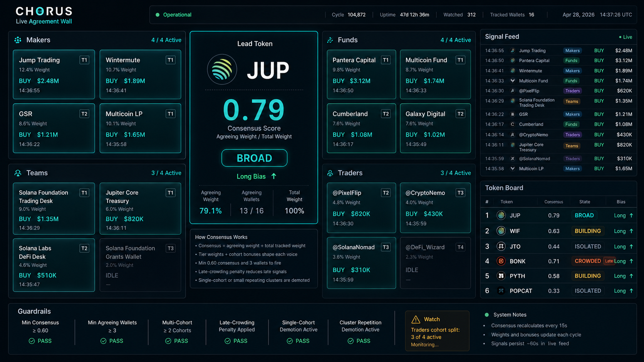The height and width of the screenshot is (362, 644).
Task: Click the CHORUS logo in the header
Action: pyautogui.click(x=44, y=11)
